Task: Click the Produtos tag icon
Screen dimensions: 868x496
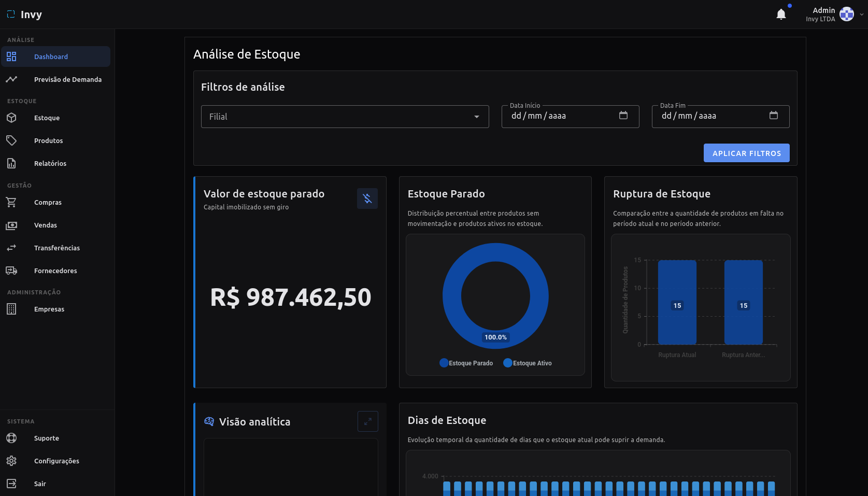Action: [x=11, y=140]
